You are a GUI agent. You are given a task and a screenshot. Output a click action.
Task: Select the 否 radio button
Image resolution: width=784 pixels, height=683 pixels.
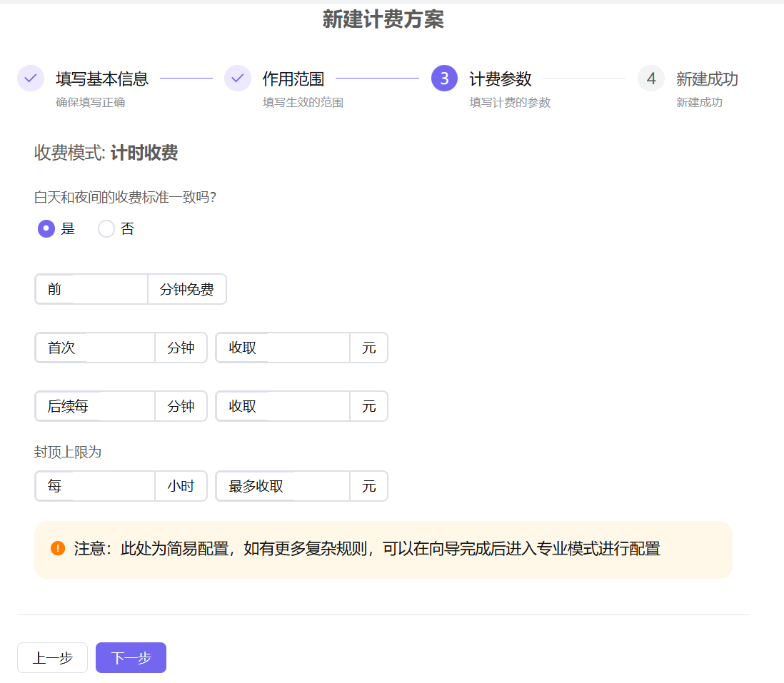(106, 228)
